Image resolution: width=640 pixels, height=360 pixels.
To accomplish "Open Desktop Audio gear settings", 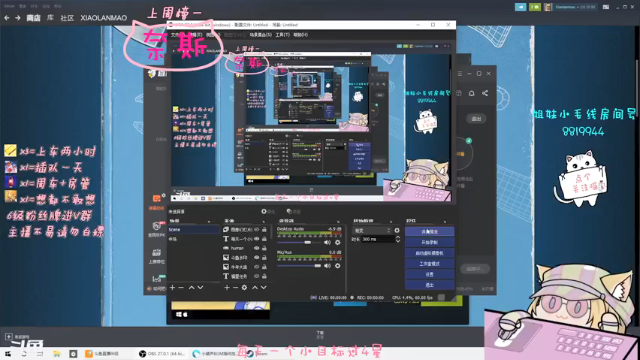I will tap(338, 242).
